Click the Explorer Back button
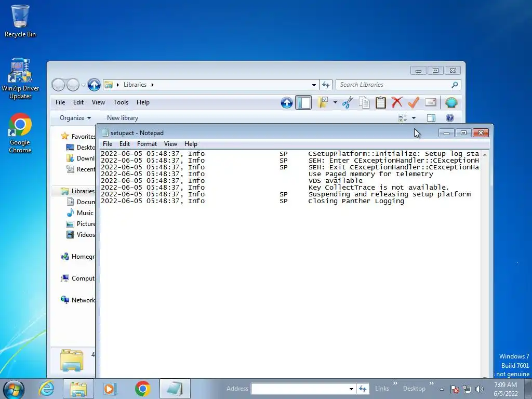 pyautogui.click(x=58, y=85)
